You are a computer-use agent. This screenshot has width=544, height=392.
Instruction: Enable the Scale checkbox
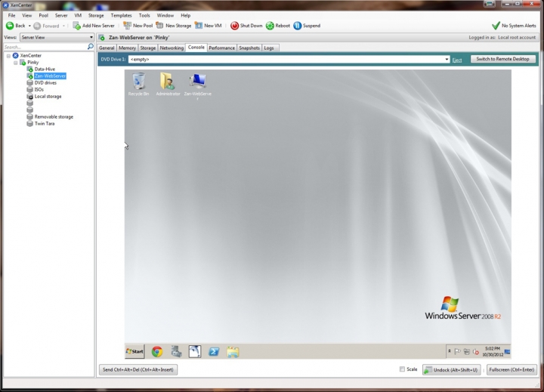click(402, 369)
